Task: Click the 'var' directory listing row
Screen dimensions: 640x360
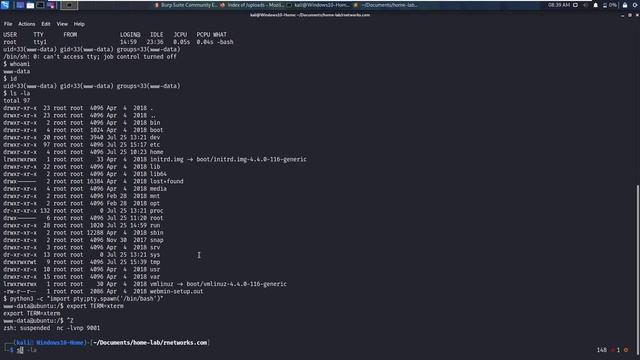Action: (x=82, y=277)
